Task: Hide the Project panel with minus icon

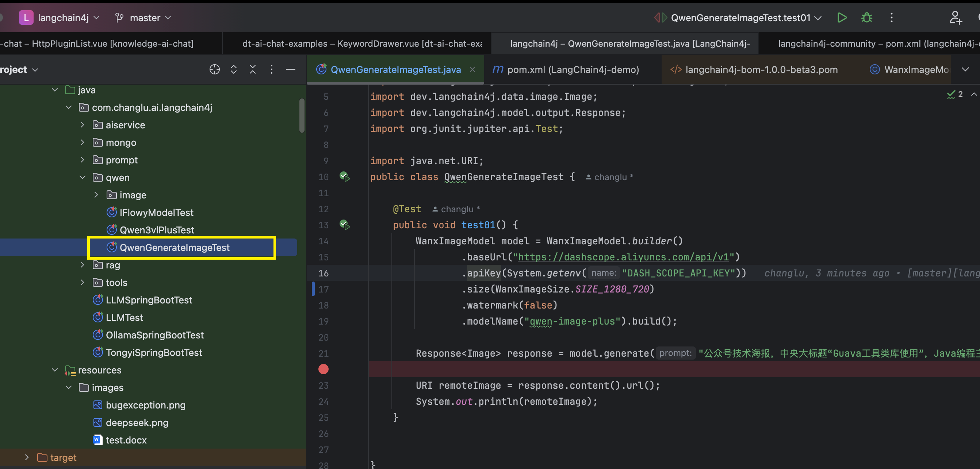Action: pyautogui.click(x=291, y=70)
